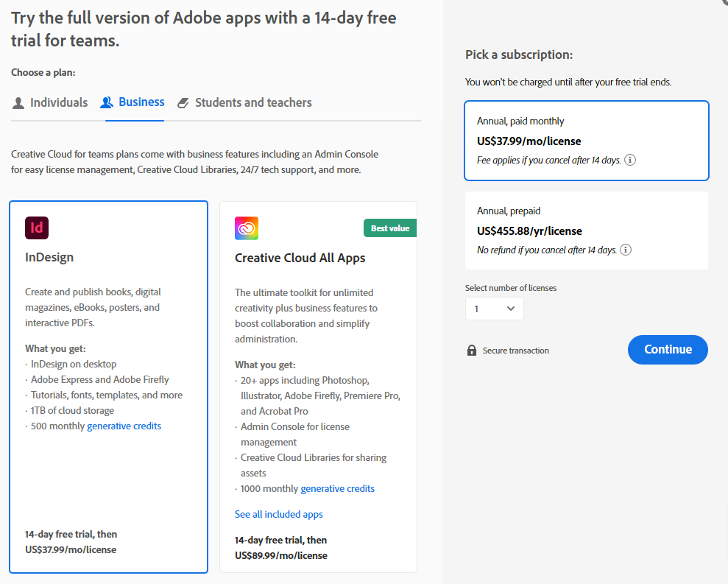Choose the Annual, paid monthly subscription
The width and height of the screenshot is (728, 584).
[587, 141]
